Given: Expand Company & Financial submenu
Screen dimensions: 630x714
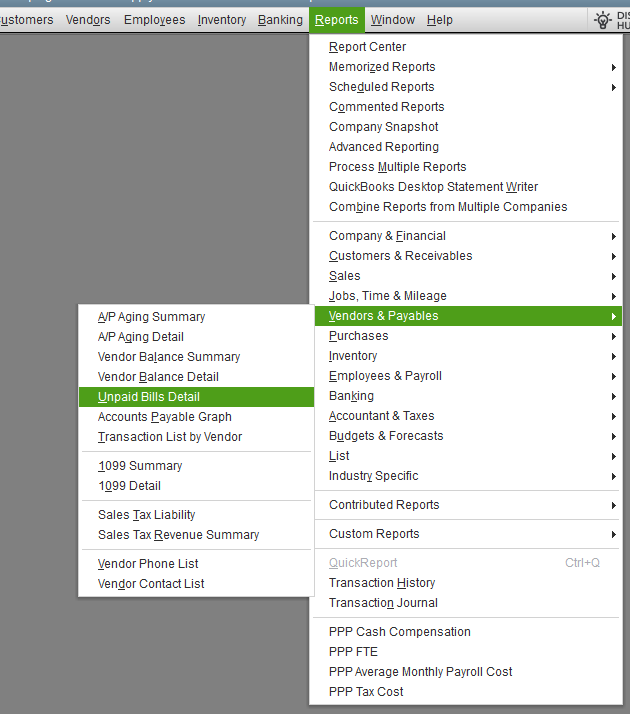Looking at the screenshot, I should coord(466,236).
